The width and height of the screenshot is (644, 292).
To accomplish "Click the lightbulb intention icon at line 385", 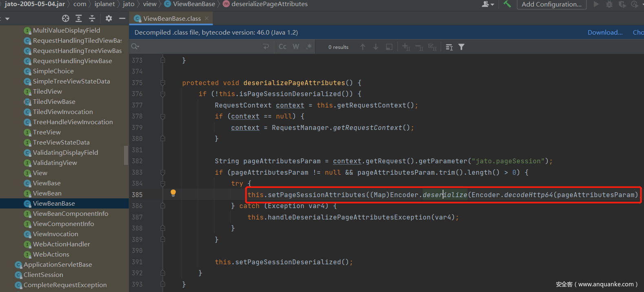I will (x=173, y=193).
